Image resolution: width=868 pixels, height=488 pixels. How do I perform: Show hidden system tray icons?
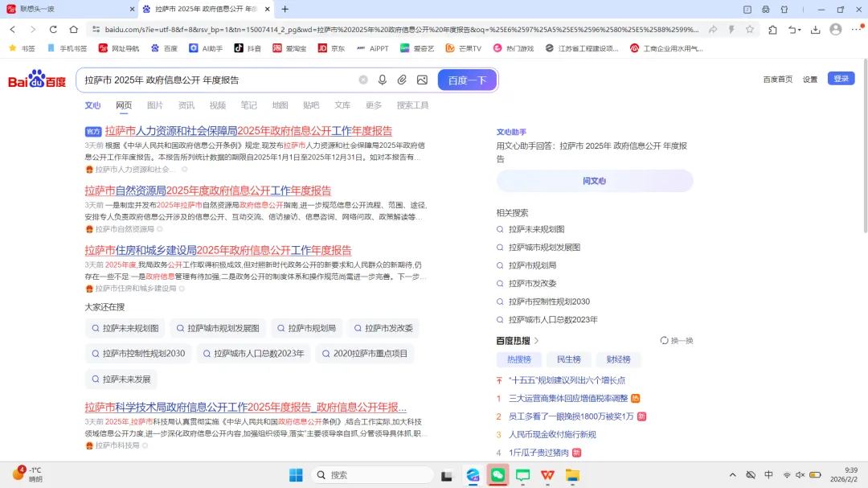(x=732, y=475)
